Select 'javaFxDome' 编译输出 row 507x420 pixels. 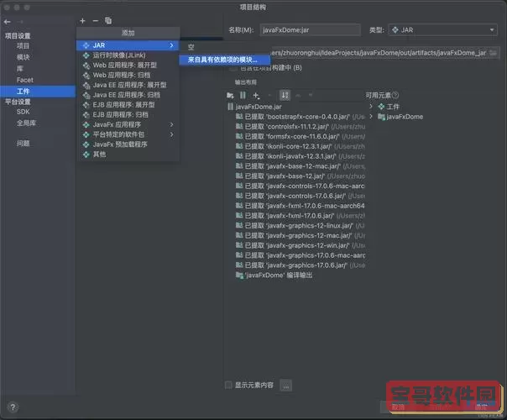coord(274,276)
